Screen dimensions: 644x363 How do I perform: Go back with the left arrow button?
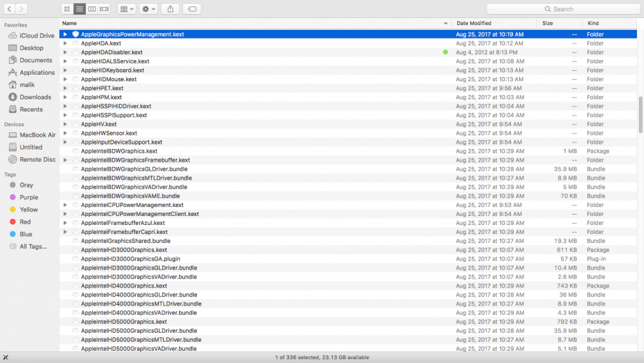pos(9,8)
